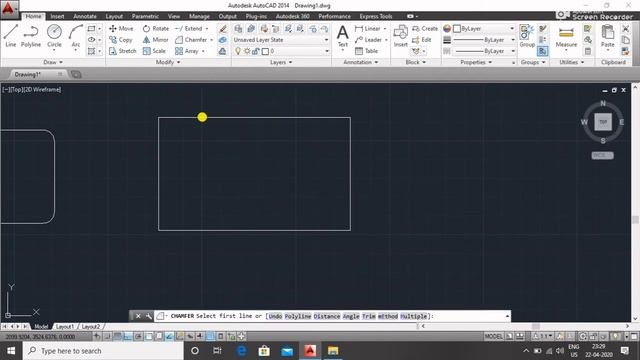Open Microsoft Edge from taskbar
This screenshot has height=360, width=640.
click(x=241, y=351)
